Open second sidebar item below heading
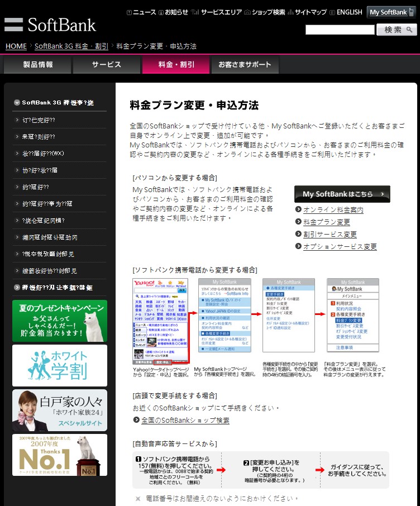The width and height of the screenshot is (420, 506). point(59,137)
